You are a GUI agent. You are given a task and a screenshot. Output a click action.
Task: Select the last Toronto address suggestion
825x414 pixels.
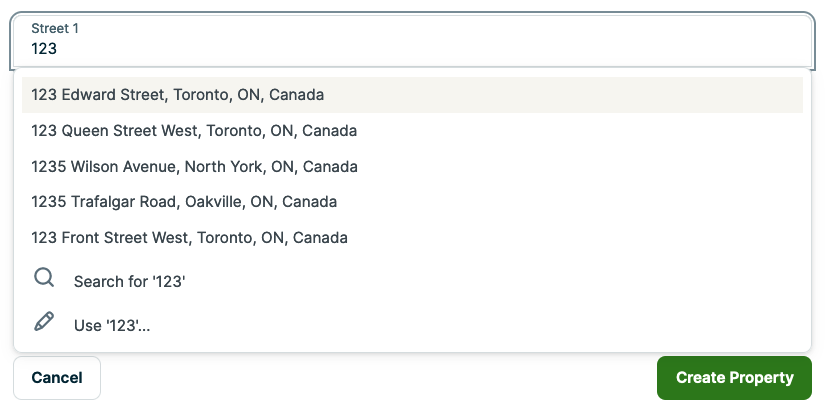pyautogui.click(x=189, y=238)
